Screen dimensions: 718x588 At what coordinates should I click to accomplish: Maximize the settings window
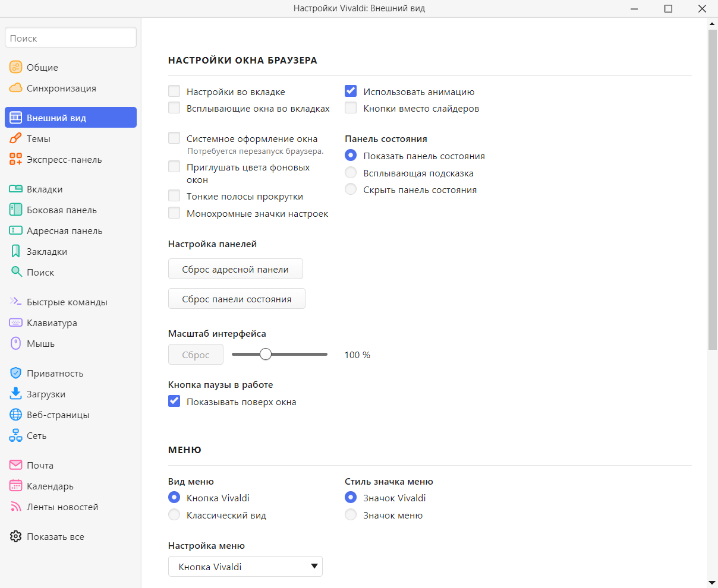pos(668,8)
